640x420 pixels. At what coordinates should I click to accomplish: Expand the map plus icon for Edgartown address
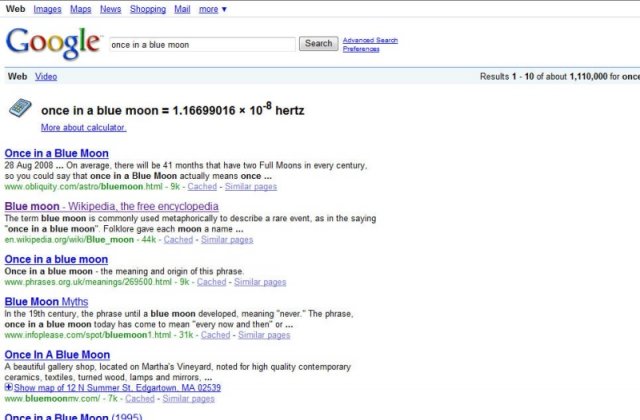click(x=8, y=387)
